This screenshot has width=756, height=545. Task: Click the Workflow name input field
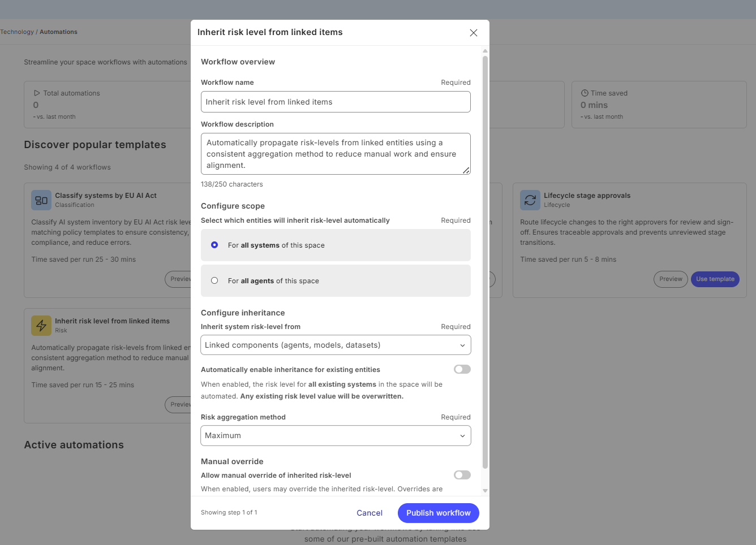tap(336, 102)
